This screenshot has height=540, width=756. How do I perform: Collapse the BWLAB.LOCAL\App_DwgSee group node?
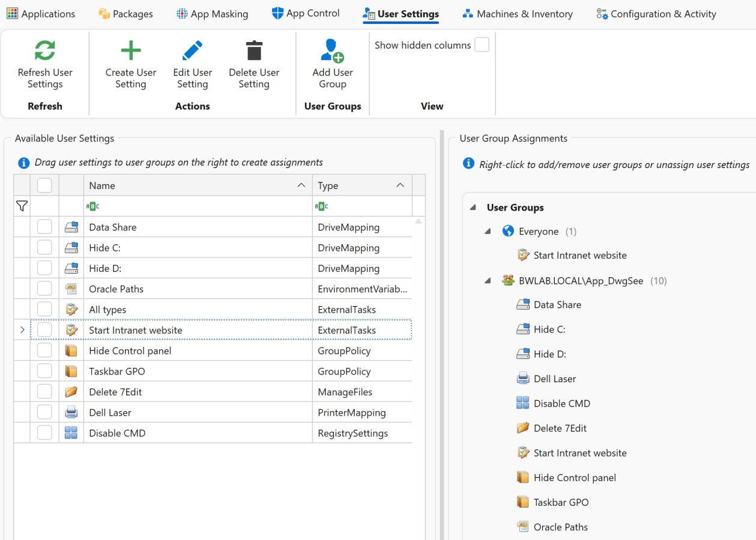click(488, 281)
